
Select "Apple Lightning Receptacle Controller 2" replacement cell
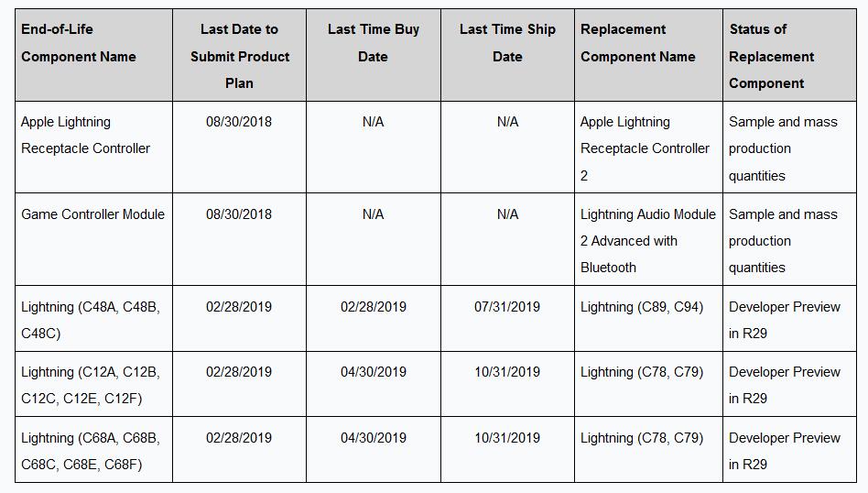(645, 148)
